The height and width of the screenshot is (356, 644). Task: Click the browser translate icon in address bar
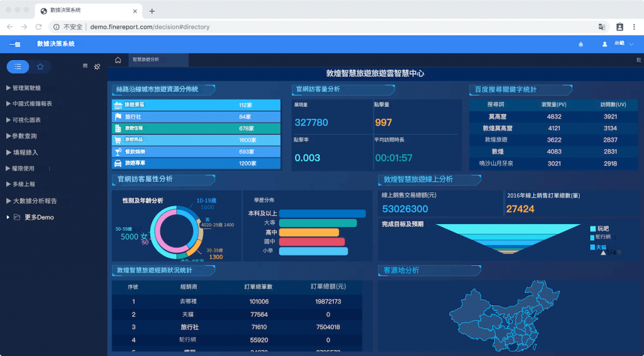pos(602,27)
